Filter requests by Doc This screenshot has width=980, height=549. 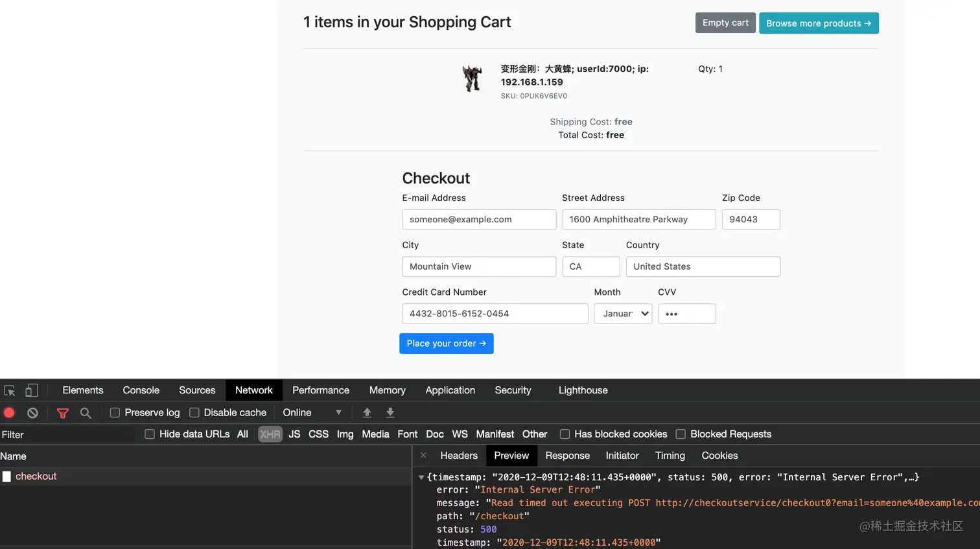pyautogui.click(x=435, y=434)
